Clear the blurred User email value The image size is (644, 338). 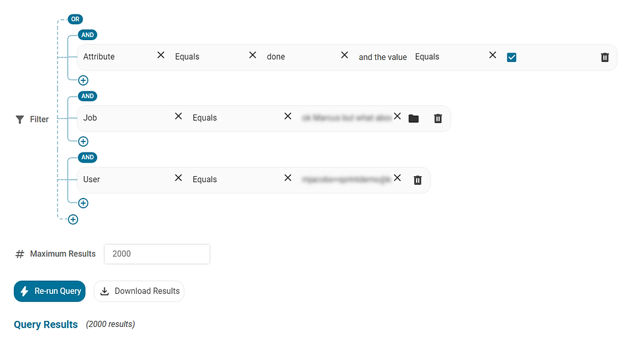coord(397,178)
